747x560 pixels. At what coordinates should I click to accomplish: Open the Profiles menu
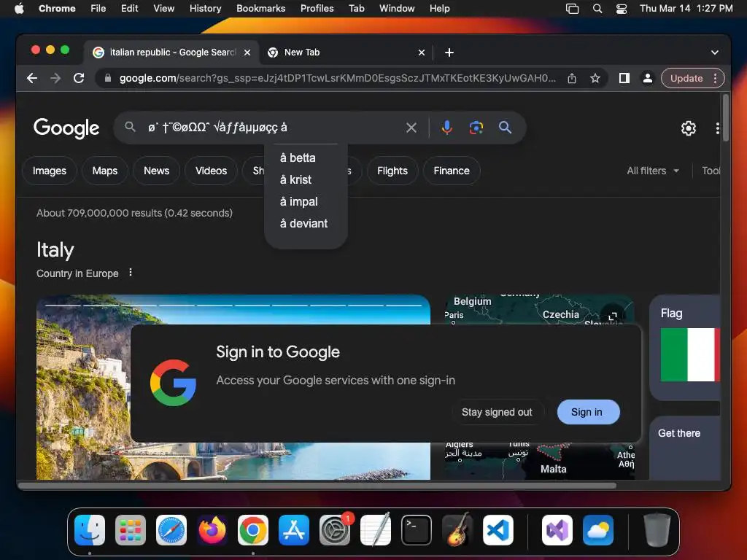coord(317,9)
